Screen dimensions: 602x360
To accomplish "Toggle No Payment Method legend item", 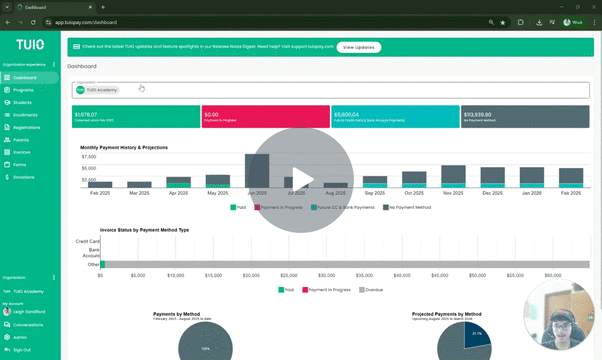I will click(407, 207).
